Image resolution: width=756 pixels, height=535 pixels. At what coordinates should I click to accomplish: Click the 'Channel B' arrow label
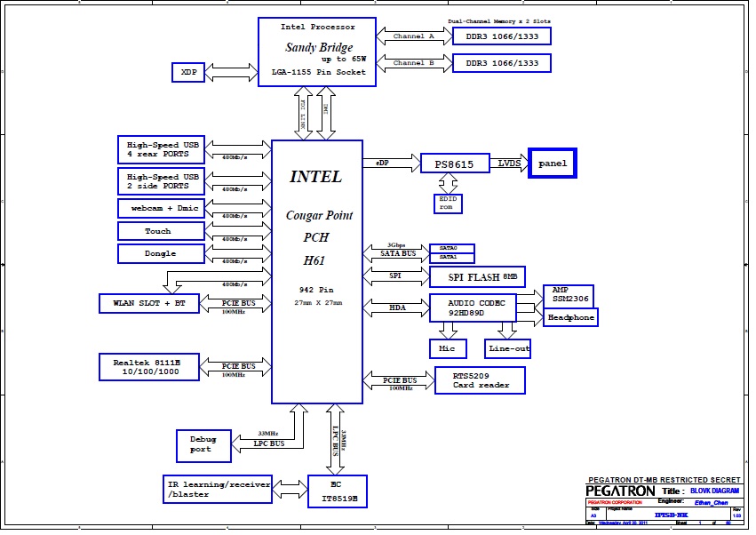[x=414, y=63]
